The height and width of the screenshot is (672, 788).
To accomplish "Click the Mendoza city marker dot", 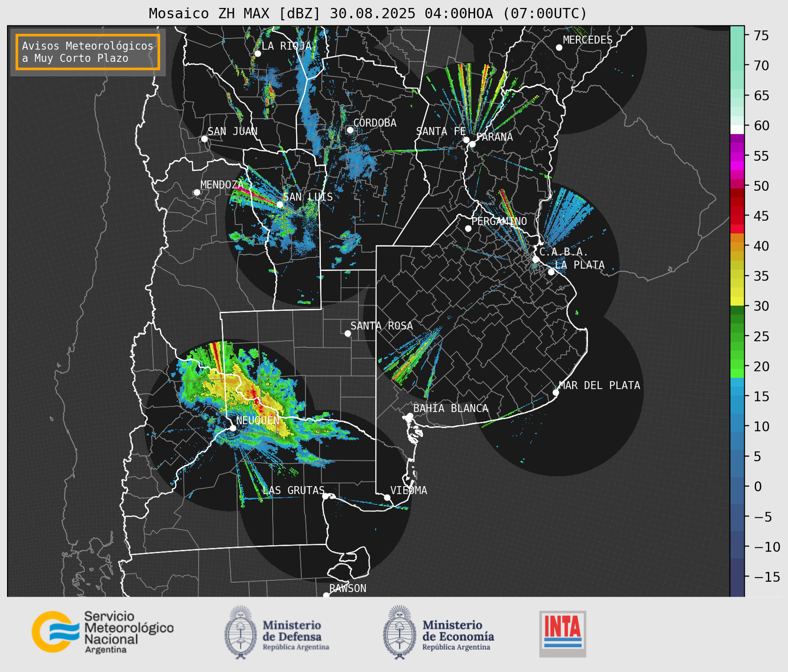I will tap(197, 193).
